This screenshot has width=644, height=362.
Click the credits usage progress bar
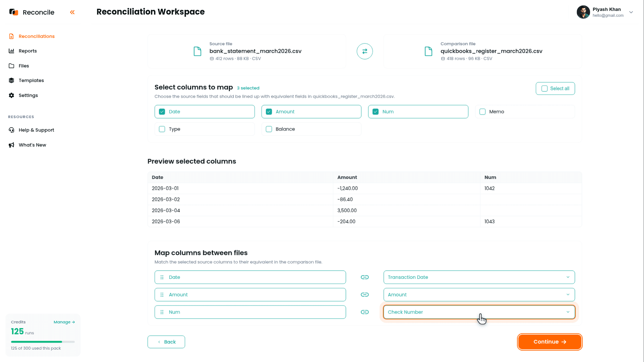[x=43, y=342]
